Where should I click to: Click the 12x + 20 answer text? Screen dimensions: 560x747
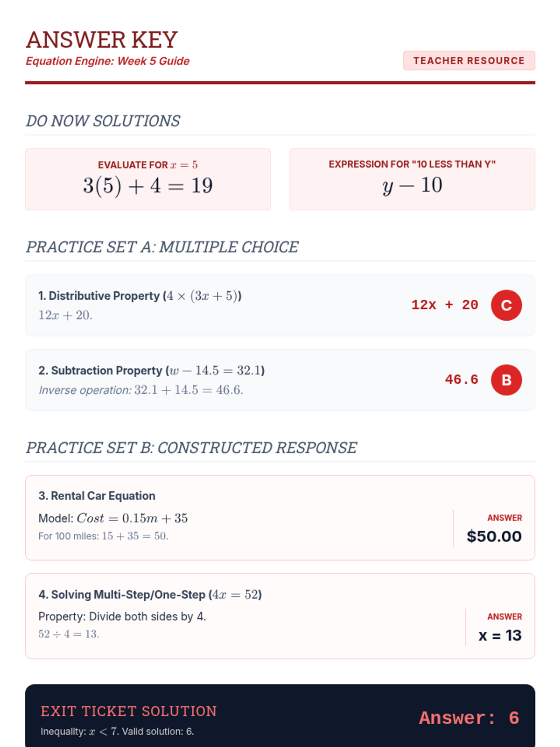445,305
